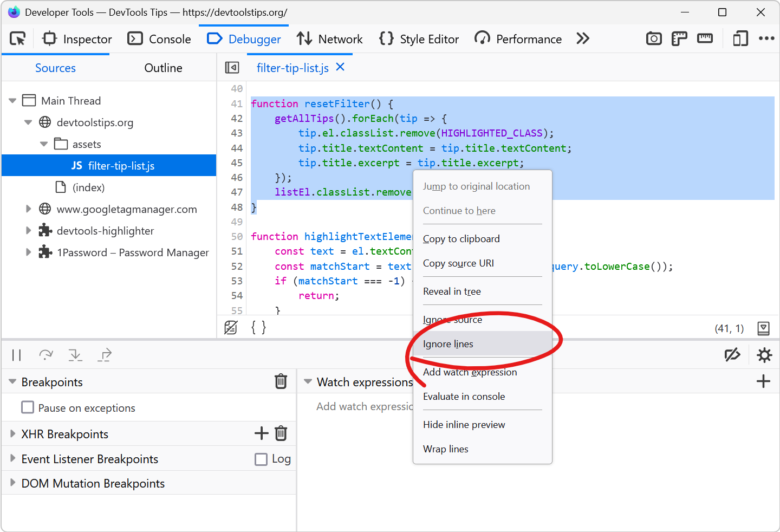Select Ignore lines from context menu
Viewport: 780px width, 532px height.
pos(448,343)
